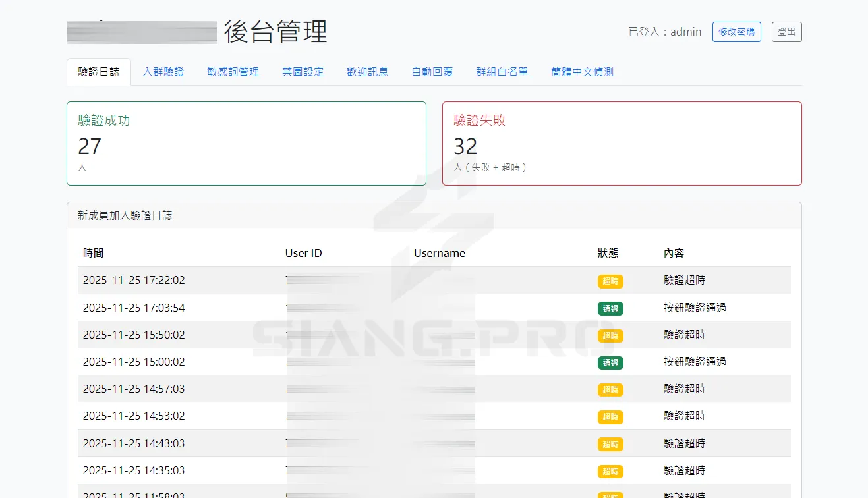Click the 修改密碼 button
The image size is (868, 498).
click(736, 32)
